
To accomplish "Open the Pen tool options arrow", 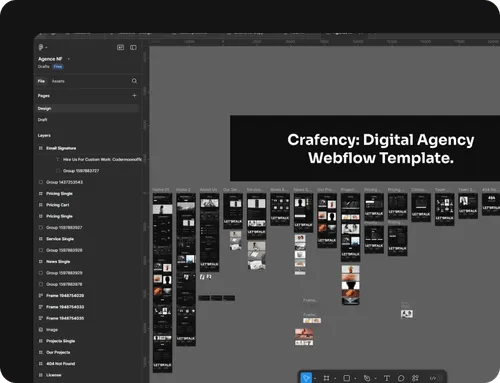I will pyautogui.click(x=375, y=378).
